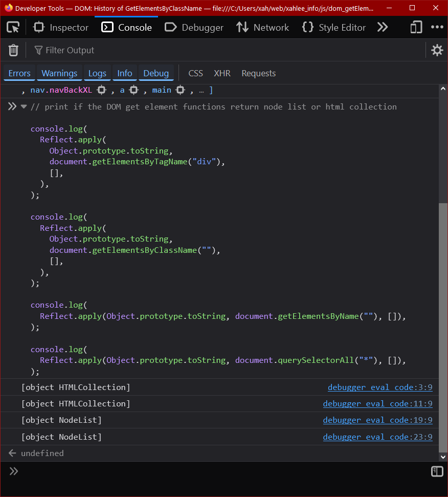This screenshot has height=497, width=448.
Task: Switch to multi-line editor mode icon
Action: coord(437,471)
